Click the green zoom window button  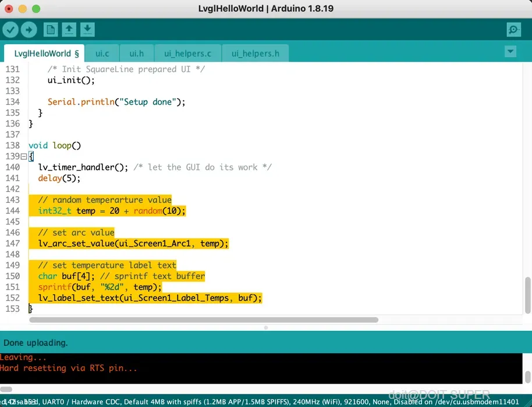point(36,9)
